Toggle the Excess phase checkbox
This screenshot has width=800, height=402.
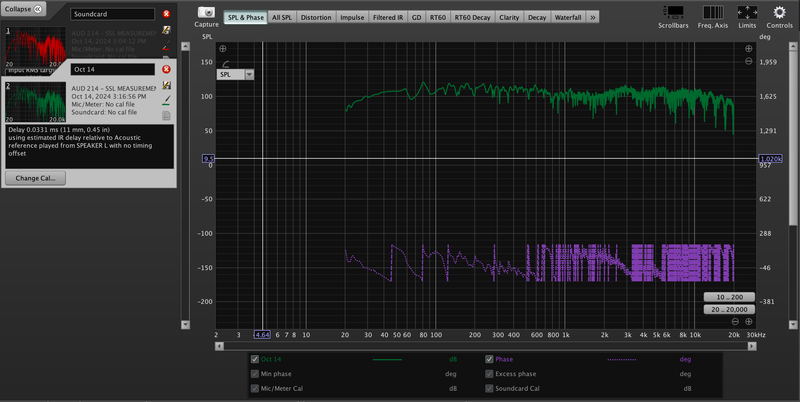[489, 374]
